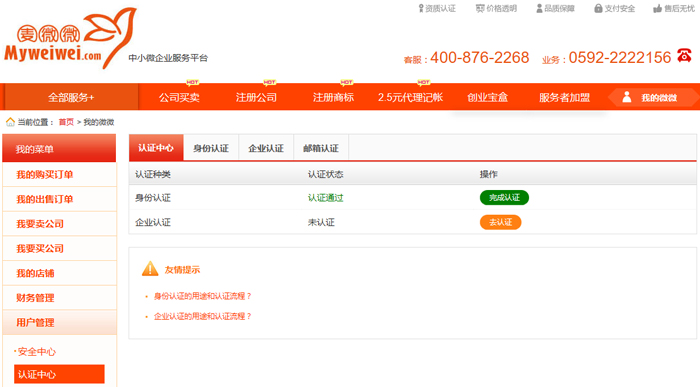Open 安全中心 in the sidebar

tap(37, 352)
